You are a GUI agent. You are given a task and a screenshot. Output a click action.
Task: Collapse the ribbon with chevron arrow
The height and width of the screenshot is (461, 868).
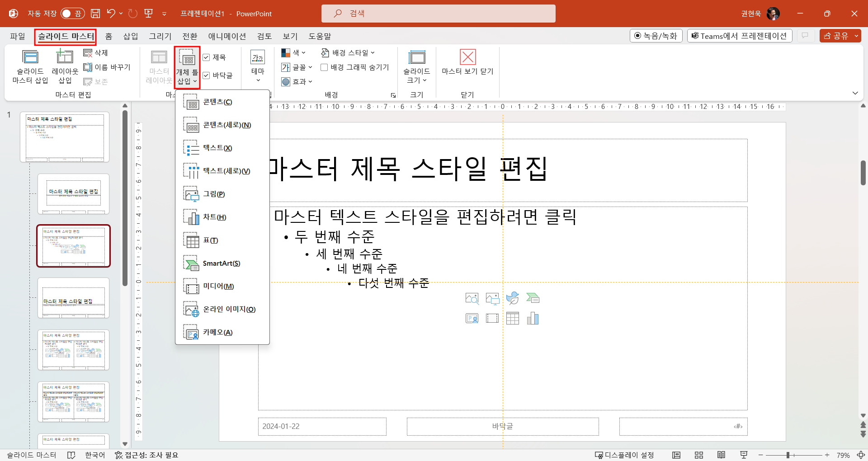point(855,93)
